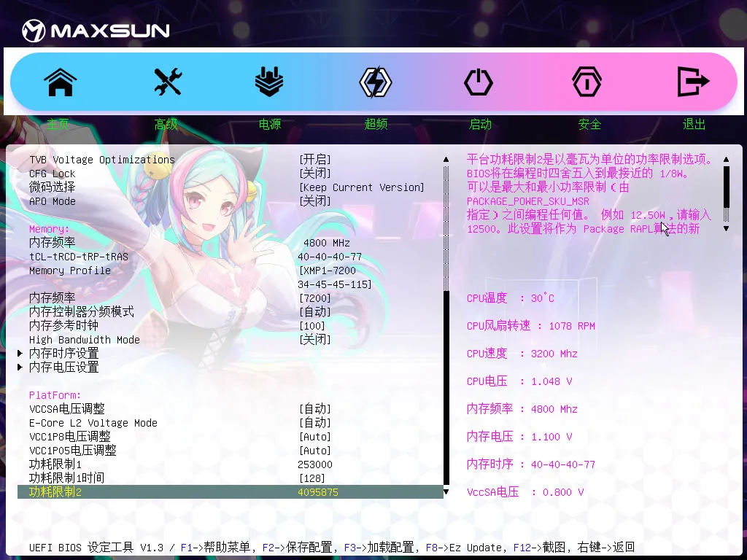Image resolution: width=747 pixels, height=560 pixels.
Task: Select the 退出 tab label
Action: tap(694, 124)
